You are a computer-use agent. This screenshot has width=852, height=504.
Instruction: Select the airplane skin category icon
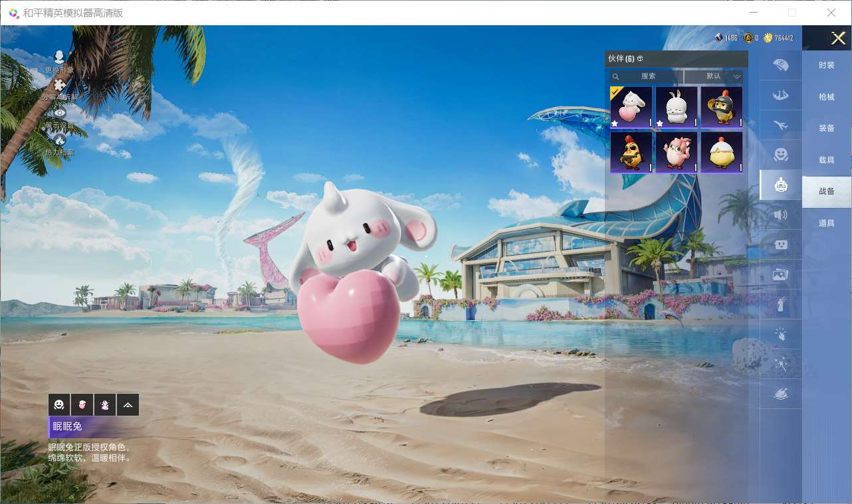(x=781, y=126)
